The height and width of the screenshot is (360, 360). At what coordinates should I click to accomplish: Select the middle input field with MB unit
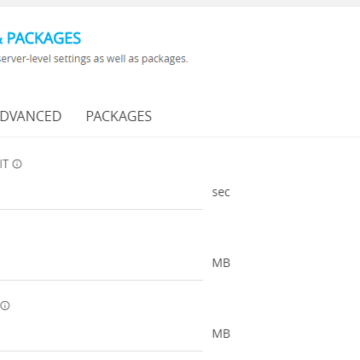pos(101,263)
